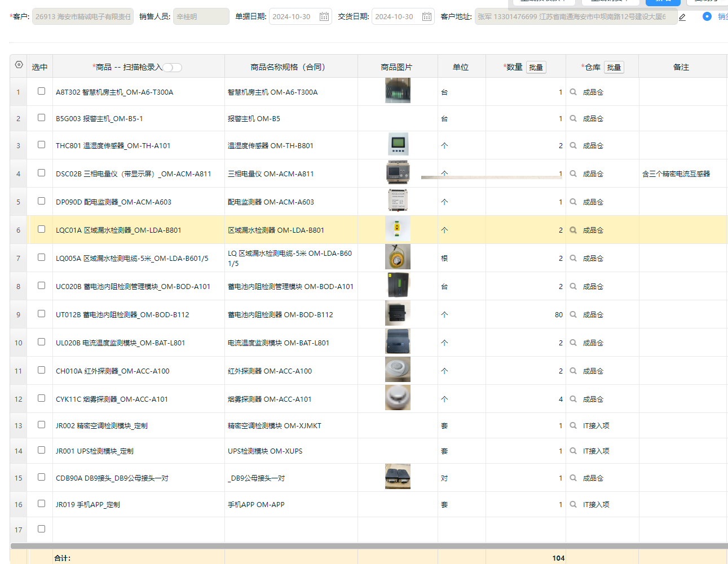Click row number 13
Image resolution: width=728 pixels, height=564 pixels.
(x=19, y=426)
